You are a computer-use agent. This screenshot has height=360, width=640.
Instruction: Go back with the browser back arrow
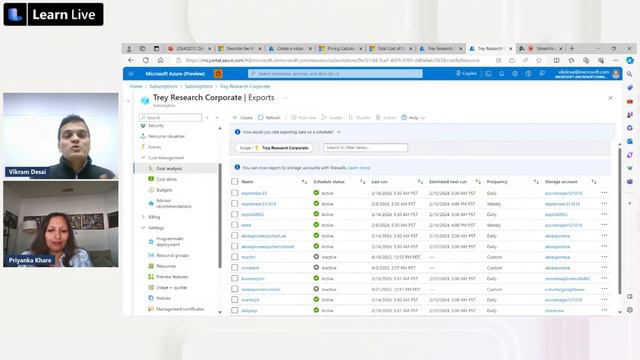tap(131, 60)
